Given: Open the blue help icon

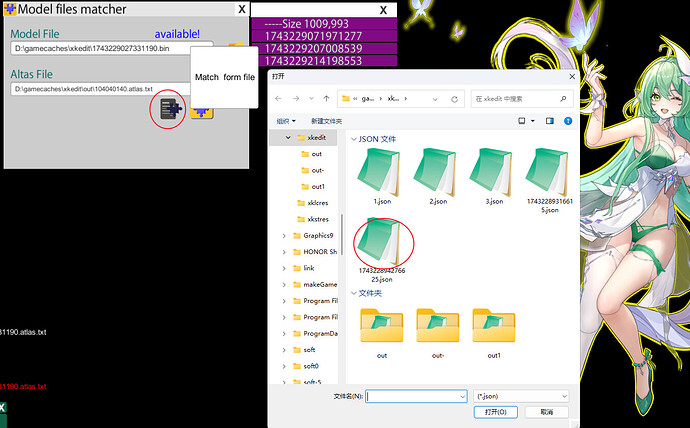Looking at the screenshot, I should (x=568, y=121).
